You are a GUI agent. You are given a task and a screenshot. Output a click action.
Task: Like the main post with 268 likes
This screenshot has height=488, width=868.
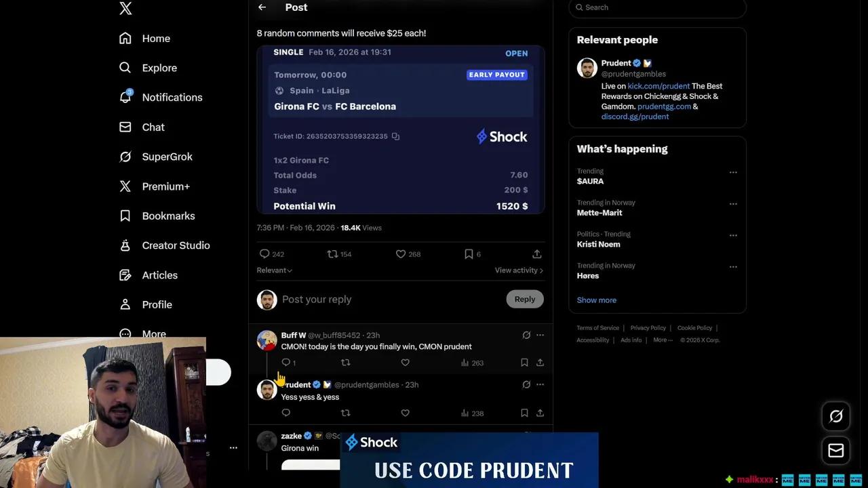tap(408, 254)
